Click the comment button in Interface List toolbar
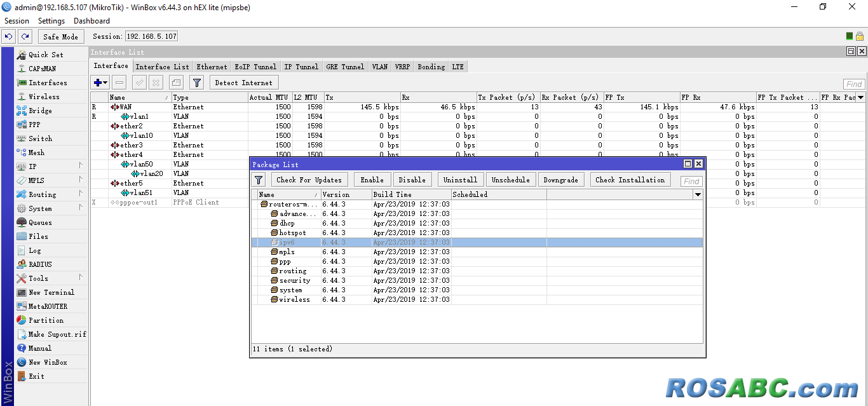The height and width of the screenshot is (406, 868). click(x=177, y=83)
